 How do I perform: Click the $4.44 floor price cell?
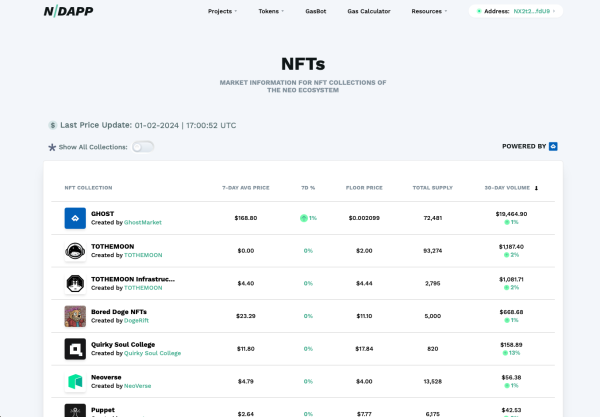pyautogui.click(x=364, y=283)
